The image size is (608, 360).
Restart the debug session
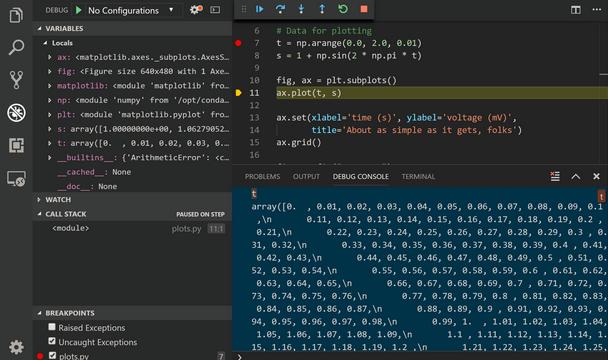tap(343, 9)
